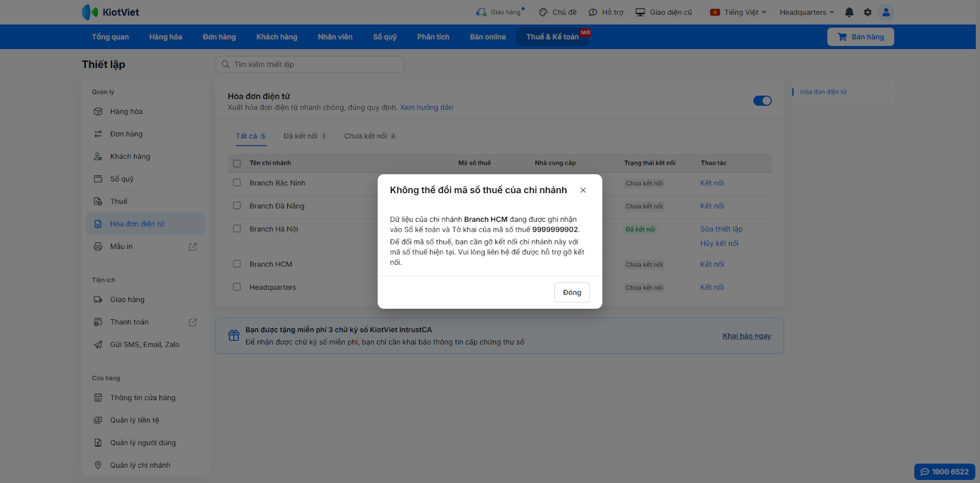Jump to Hóa đơn điện tử anchor on right
980x483 pixels.
pyautogui.click(x=823, y=92)
